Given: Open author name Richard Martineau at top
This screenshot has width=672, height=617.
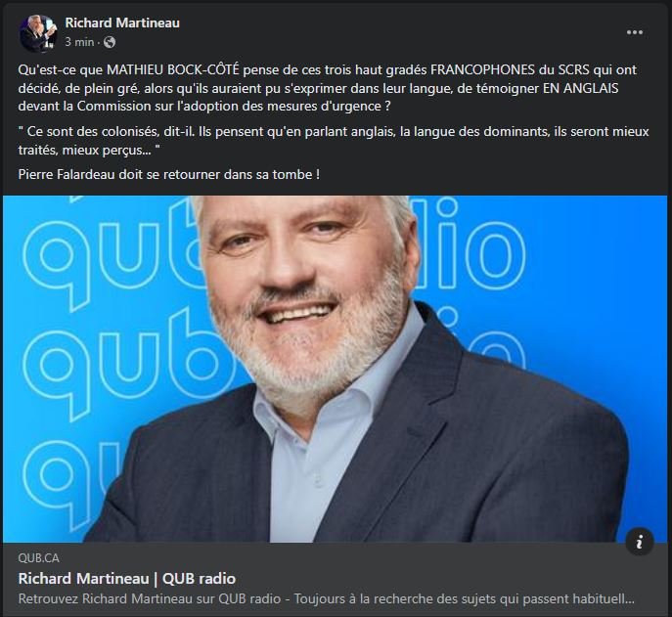Looking at the screenshot, I should click(122, 22).
